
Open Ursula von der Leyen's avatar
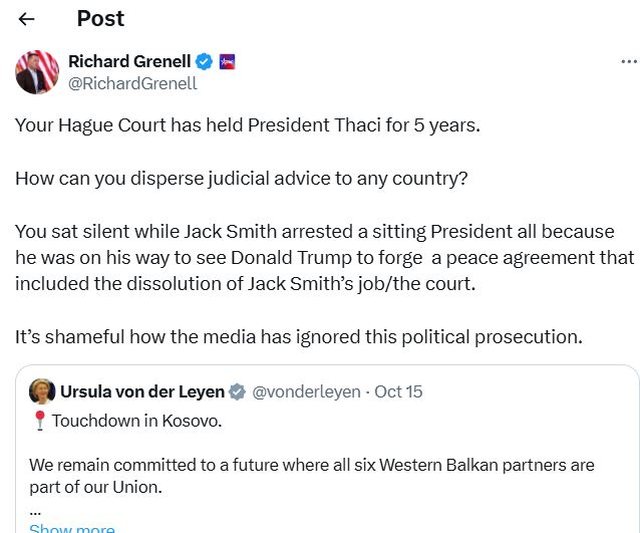[x=42, y=391]
